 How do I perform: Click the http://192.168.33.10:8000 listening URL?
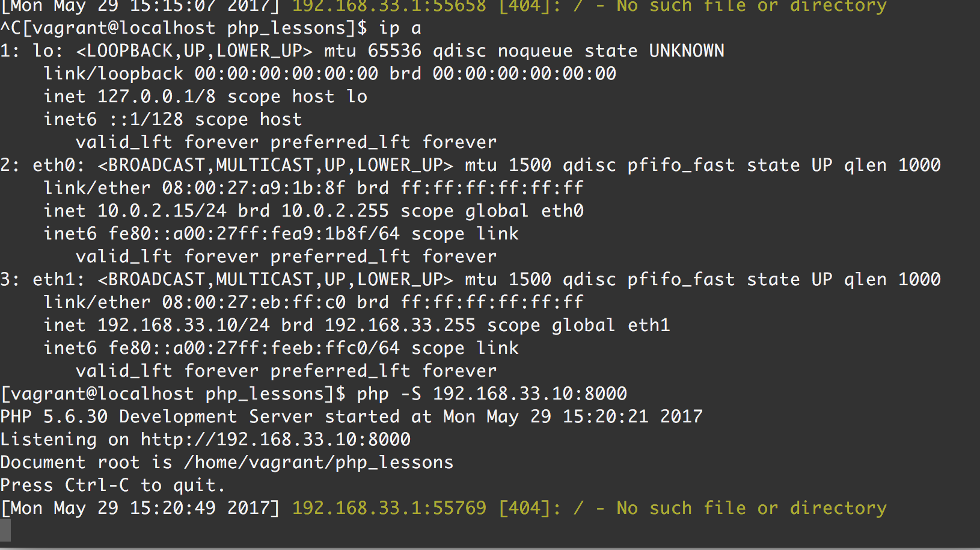(x=275, y=440)
